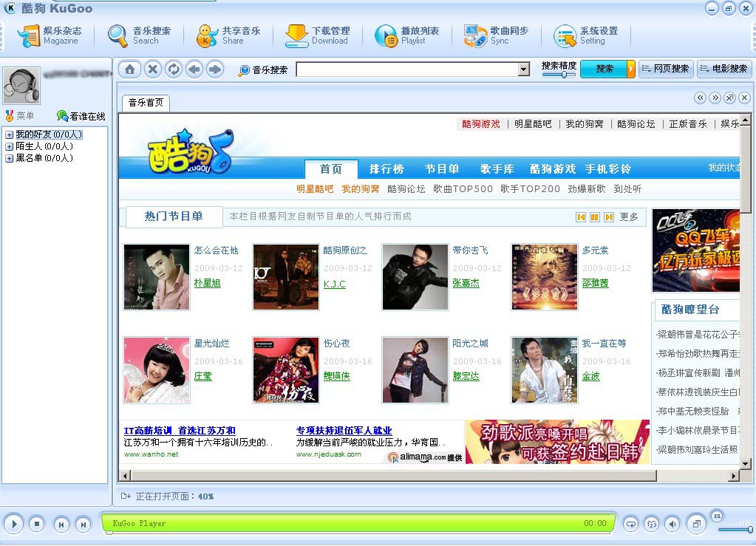This screenshot has width=756, height=546.
Task: Expand the 我的好友 friends group
Action: click(x=9, y=134)
